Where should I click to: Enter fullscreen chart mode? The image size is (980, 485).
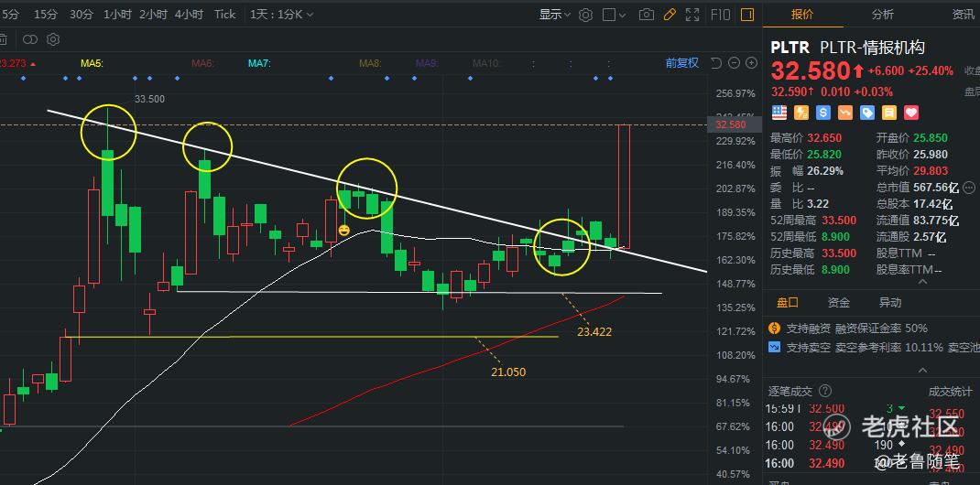[x=692, y=15]
